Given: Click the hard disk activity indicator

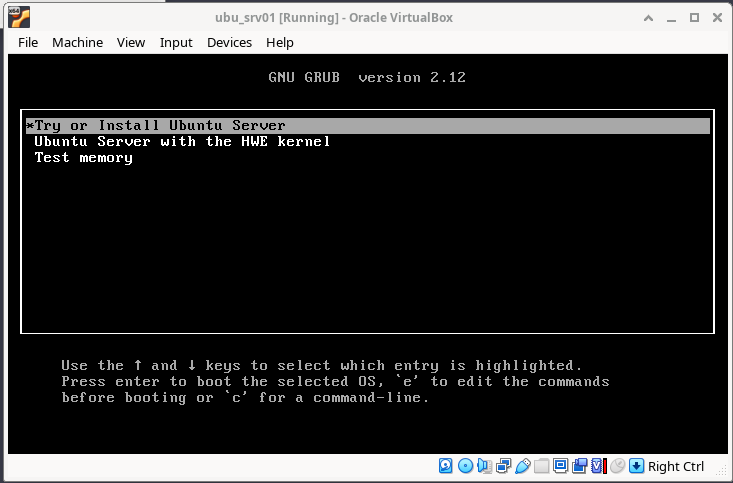Looking at the screenshot, I should (447, 466).
